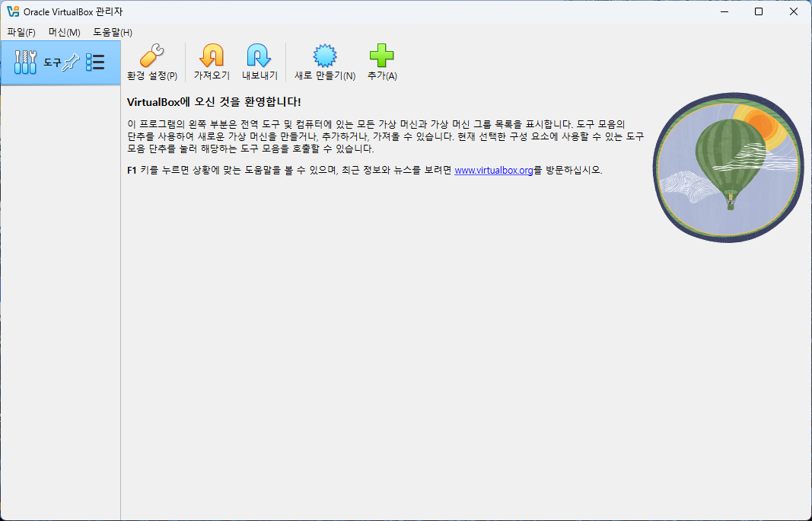Open the 도움말(H) menu
The height and width of the screenshot is (521, 812).
point(113,32)
